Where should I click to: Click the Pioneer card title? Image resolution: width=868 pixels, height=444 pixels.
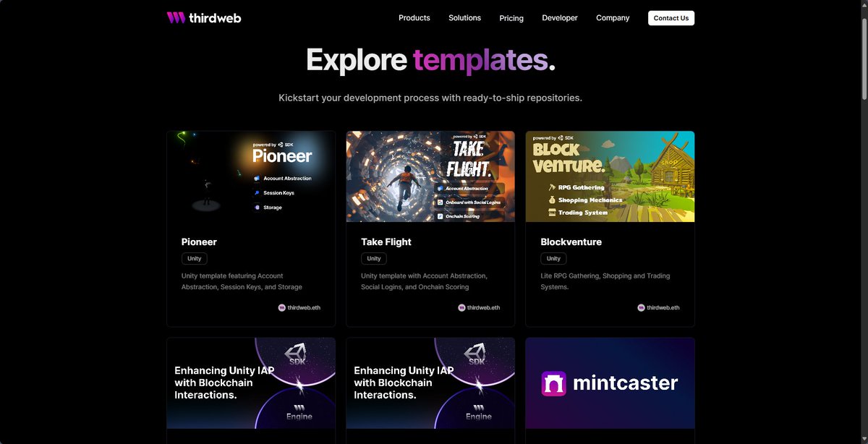[199, 242]
